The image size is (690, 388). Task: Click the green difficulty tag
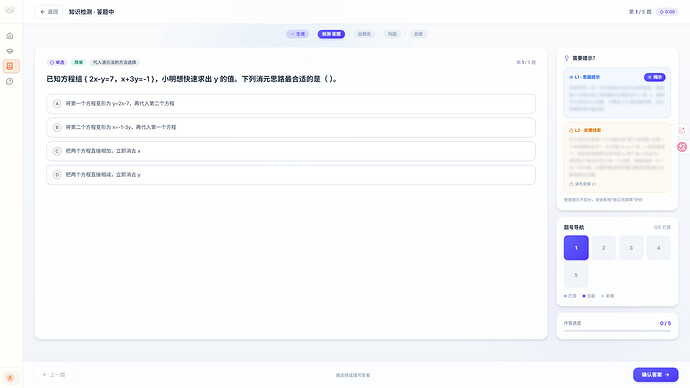(x=78, y=62)
